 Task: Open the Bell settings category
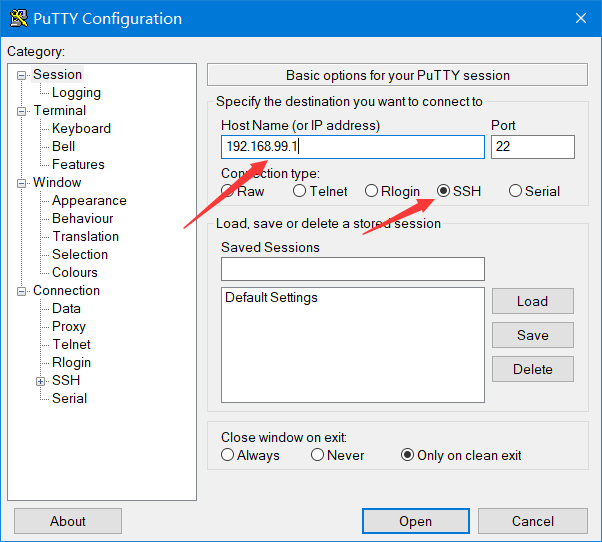tap(63, 146)
